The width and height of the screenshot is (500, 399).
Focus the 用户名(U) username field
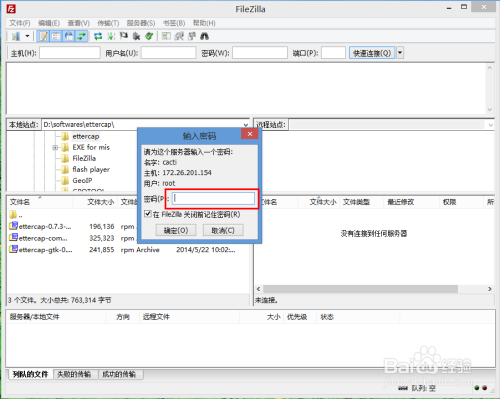pos(168,53)
